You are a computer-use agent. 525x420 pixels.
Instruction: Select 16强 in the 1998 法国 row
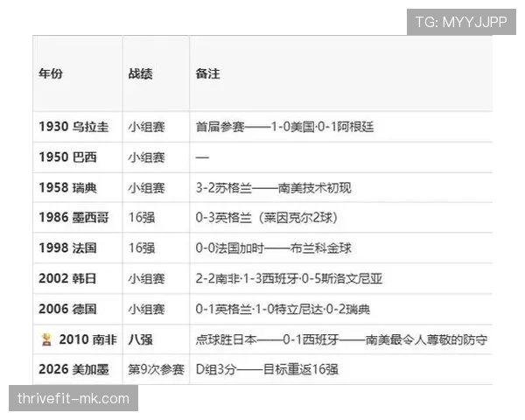click(142, 248)
